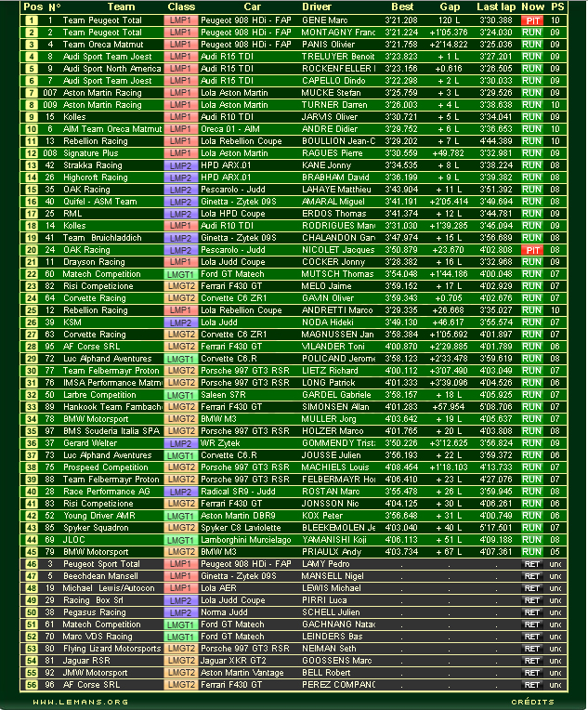Select team Quifel - ASM Team
588x710 pixels.
tap(99, 202)
